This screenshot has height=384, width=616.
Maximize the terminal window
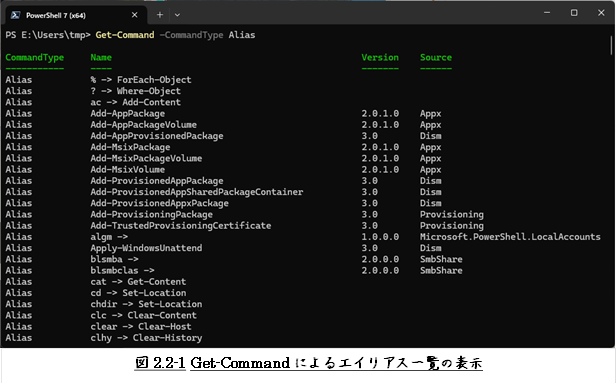(x=574, y=13)
